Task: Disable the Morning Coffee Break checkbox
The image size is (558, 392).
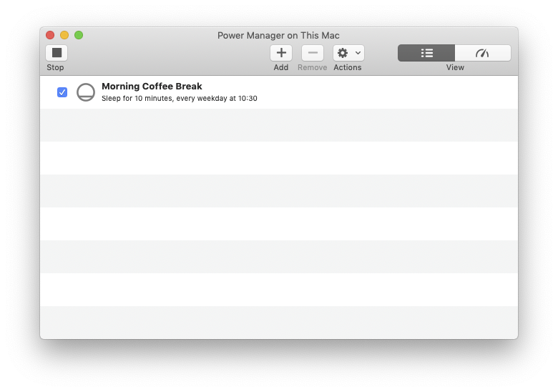Action: click(x=62, y=92)
